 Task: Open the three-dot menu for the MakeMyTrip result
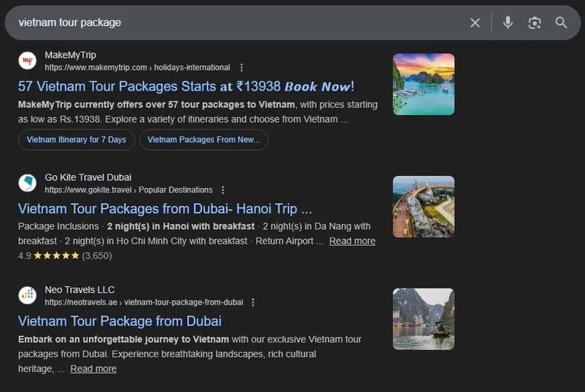point(242,68)
